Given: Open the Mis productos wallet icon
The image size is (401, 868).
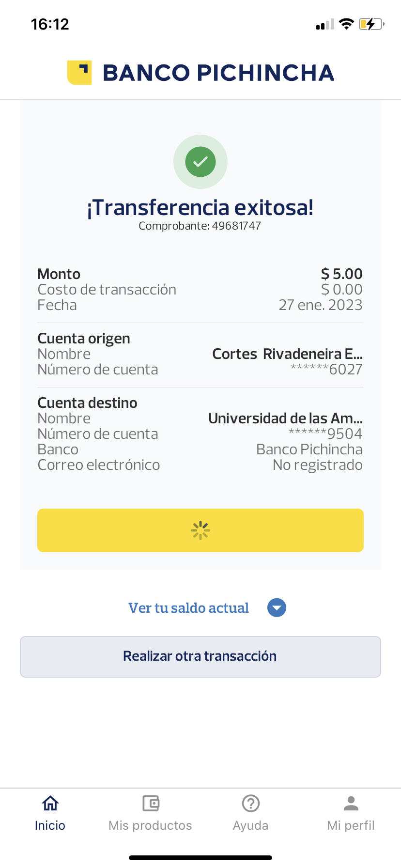Looking at the screenshot, I should [151, 803].
